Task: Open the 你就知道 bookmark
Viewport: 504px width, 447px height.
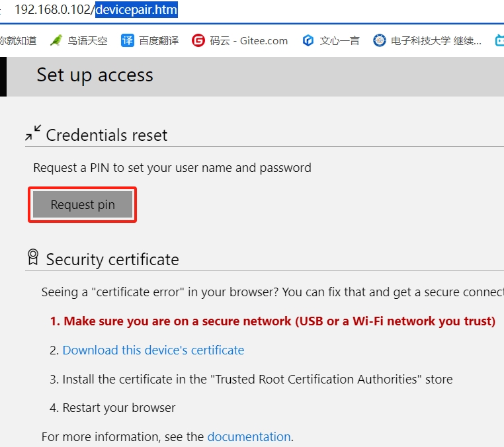Action: tap(18, 40)
